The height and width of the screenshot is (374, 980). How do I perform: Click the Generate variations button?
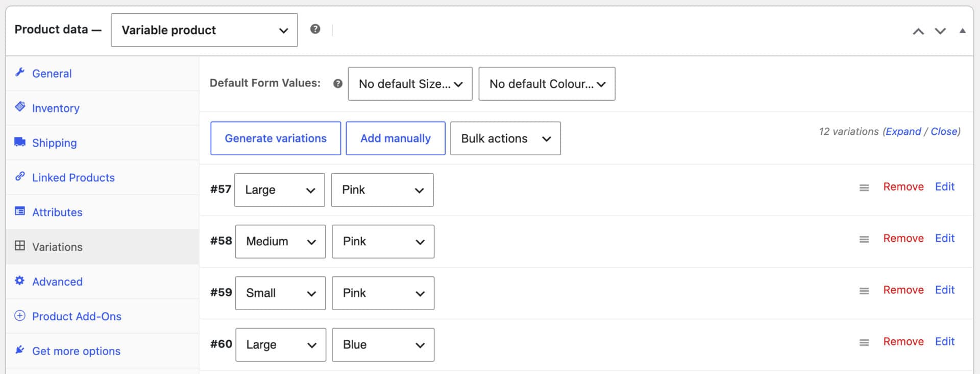(276, 138)
